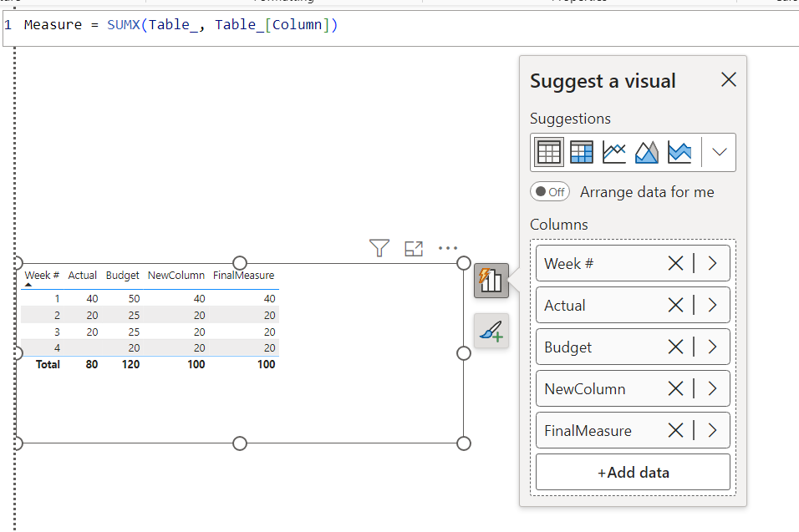This screenshot has height=532, width=799.
Task: Remove FinalMeasure field from Columns
Action: (675, 430)
